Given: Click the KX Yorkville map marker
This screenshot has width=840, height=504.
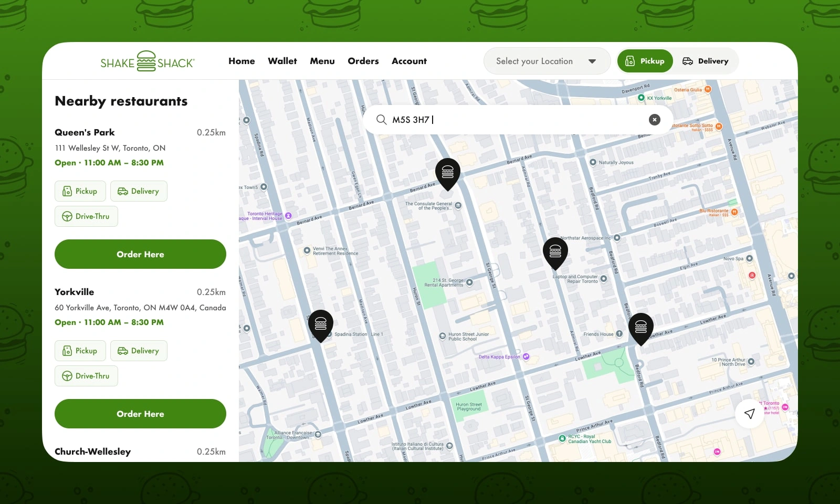Looking at the screenshot, I should click(x=641, y=98).
